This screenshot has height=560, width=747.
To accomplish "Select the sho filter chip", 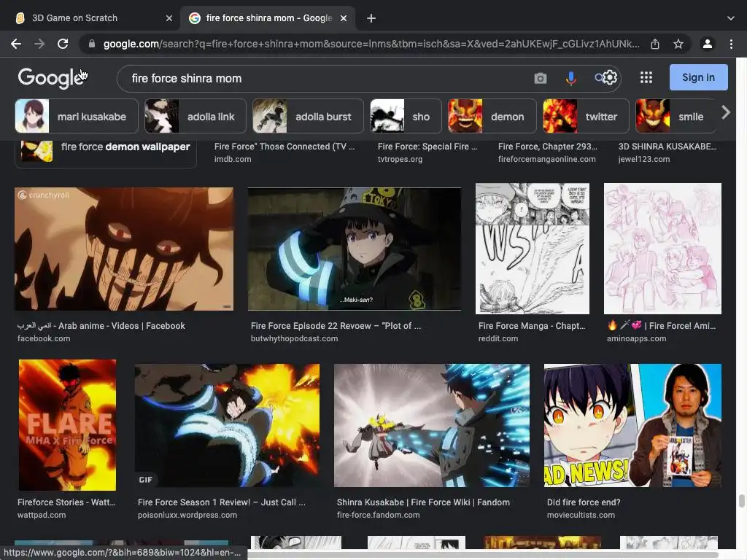I will (x=406, y=116).
